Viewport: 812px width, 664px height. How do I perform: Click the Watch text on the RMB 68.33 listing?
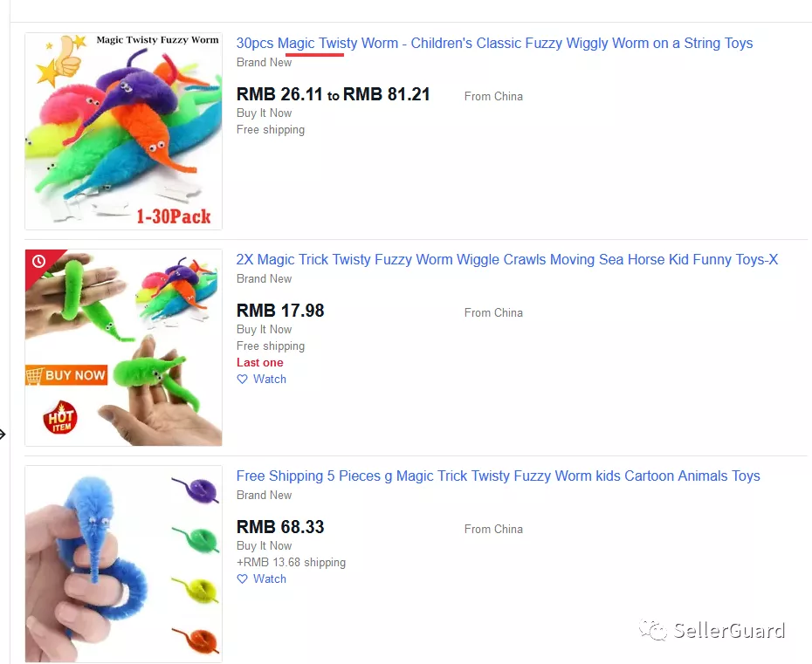point(270,579)
